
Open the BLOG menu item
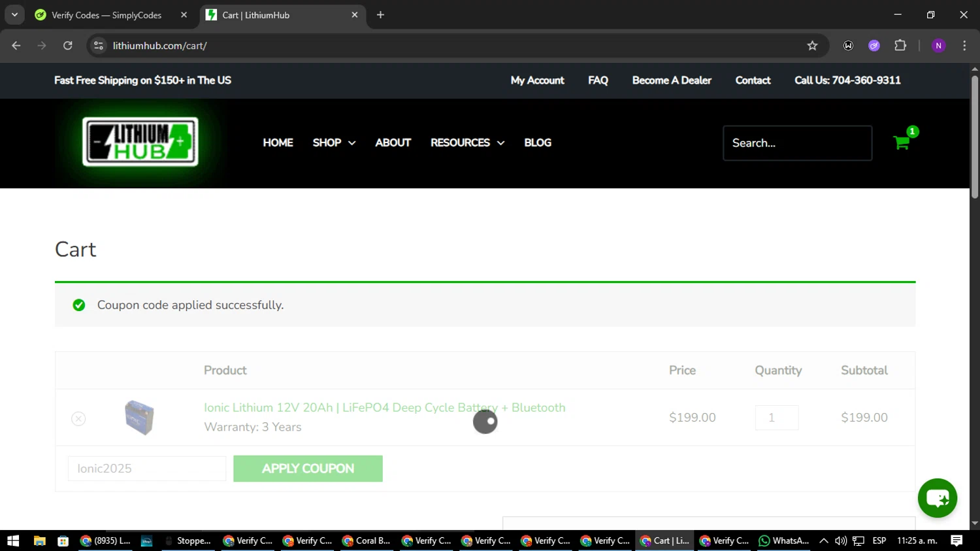pos(538,142)
